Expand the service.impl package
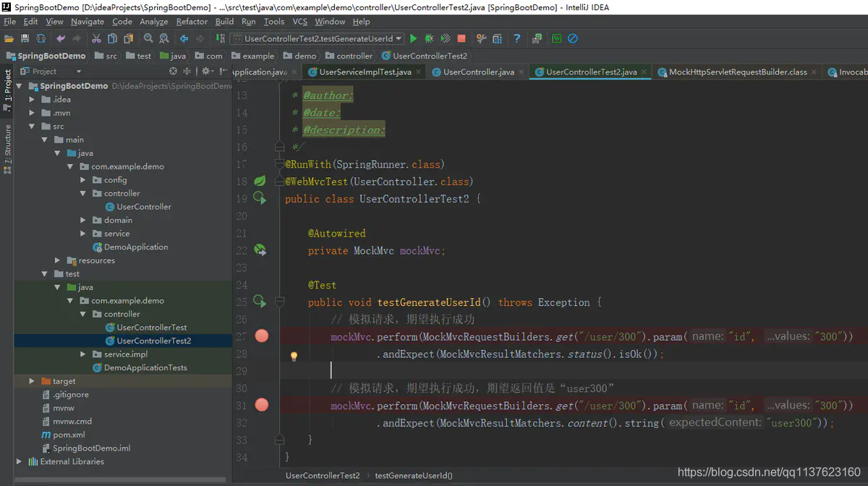This screenshot has width=868, height=486. point(83,354)
